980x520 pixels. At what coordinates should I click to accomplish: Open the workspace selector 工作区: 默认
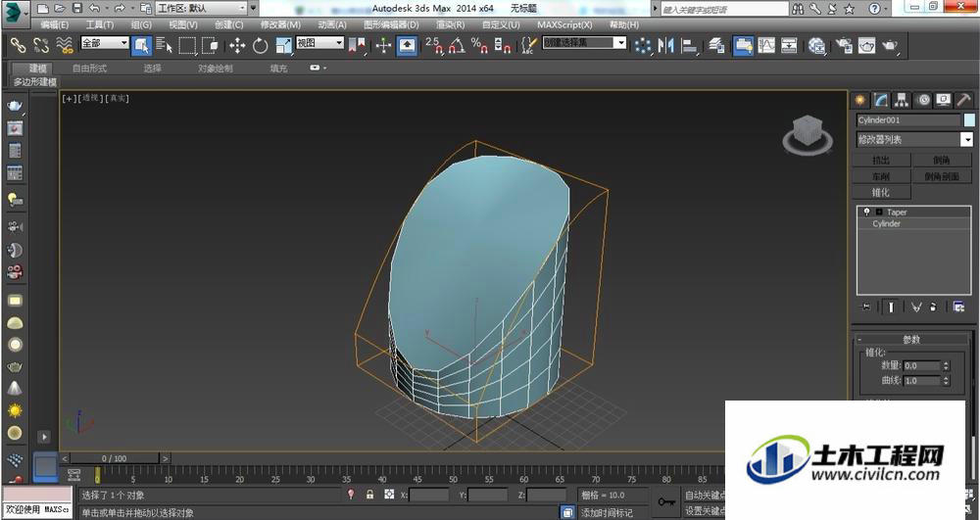point(201,8)
